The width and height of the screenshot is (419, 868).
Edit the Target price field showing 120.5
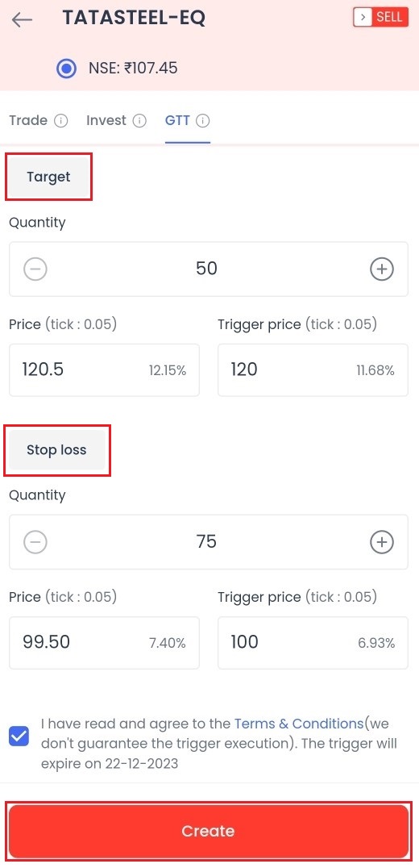point(105,369)
